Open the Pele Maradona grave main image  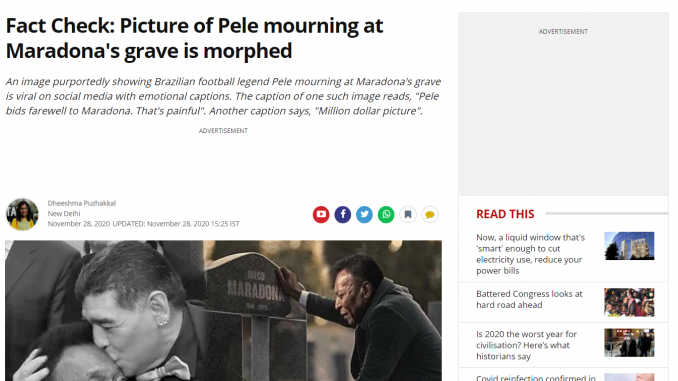[x=224, y=311]
